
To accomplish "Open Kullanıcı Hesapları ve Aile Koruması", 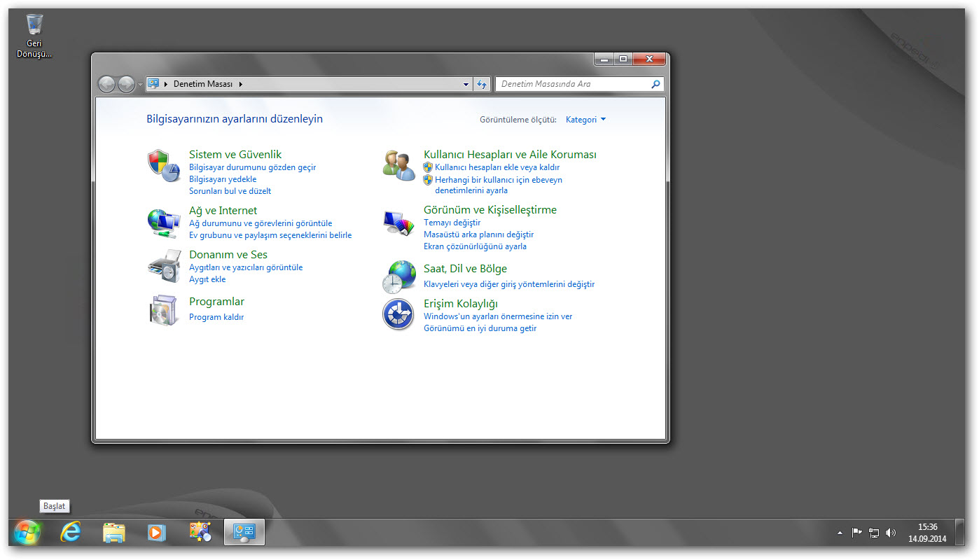I will 510,155.
